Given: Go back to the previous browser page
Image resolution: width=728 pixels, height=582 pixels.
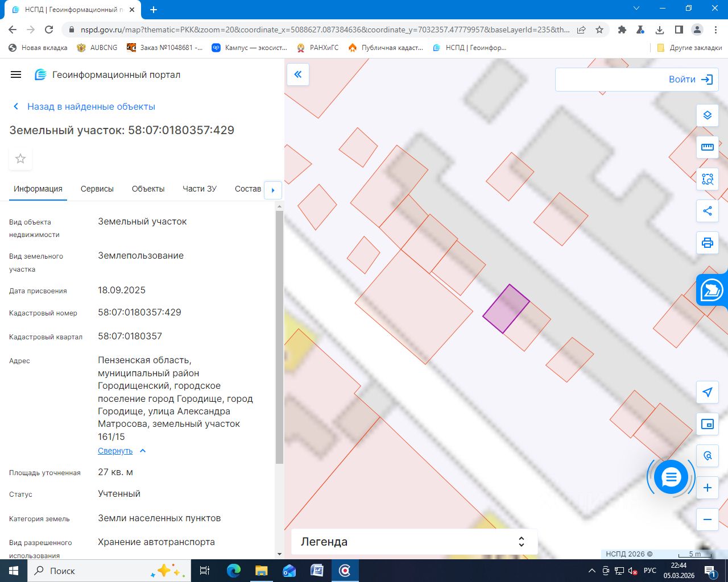Looking at the screenshot, I should (13, 30).
